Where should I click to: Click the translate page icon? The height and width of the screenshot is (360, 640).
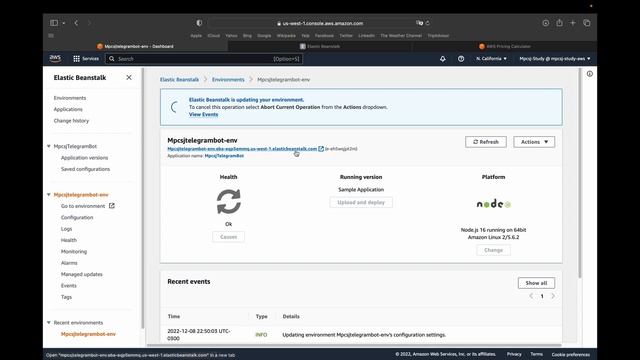(419, 23)
